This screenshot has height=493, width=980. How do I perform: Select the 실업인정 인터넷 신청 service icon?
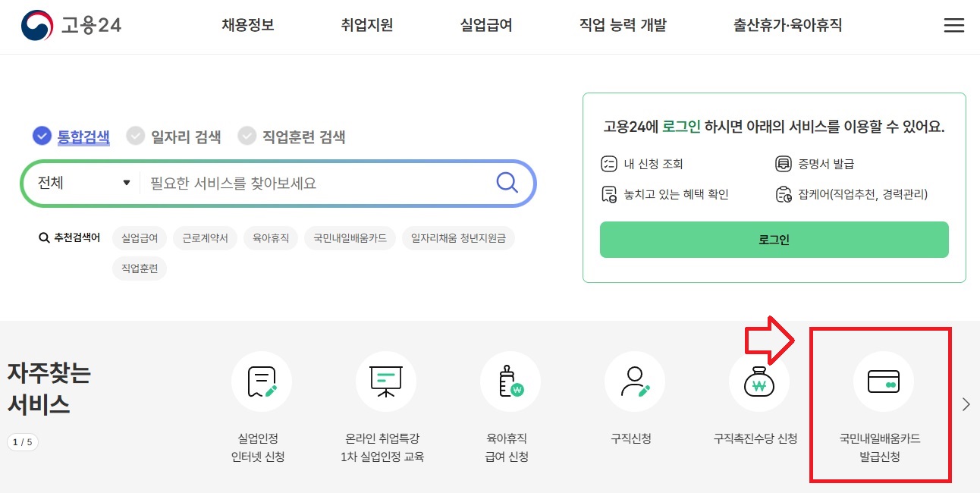pyautogui.click(x=262, y=382)
